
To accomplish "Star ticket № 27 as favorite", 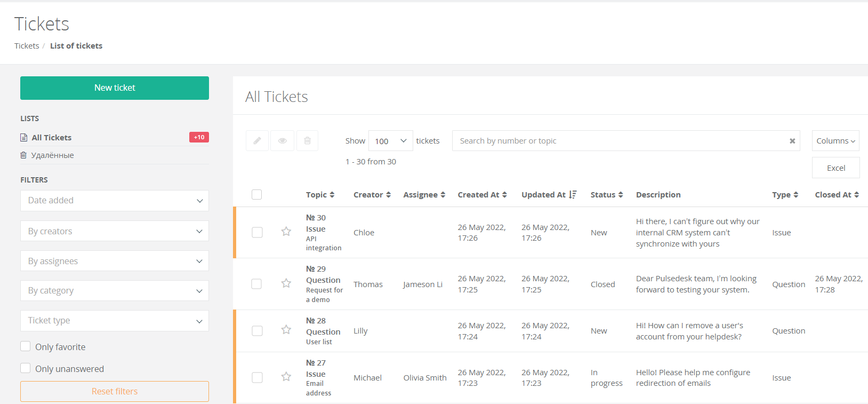I will 286,377.
